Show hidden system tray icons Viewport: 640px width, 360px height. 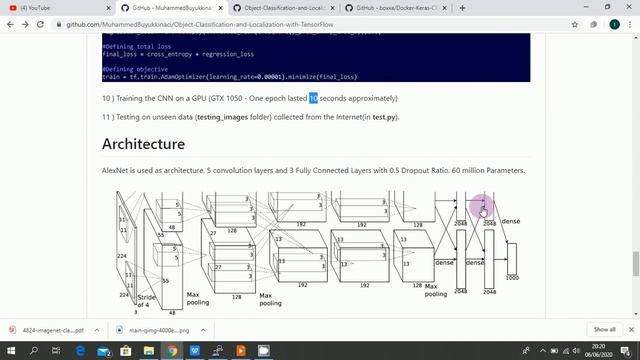tap(542, 351)
